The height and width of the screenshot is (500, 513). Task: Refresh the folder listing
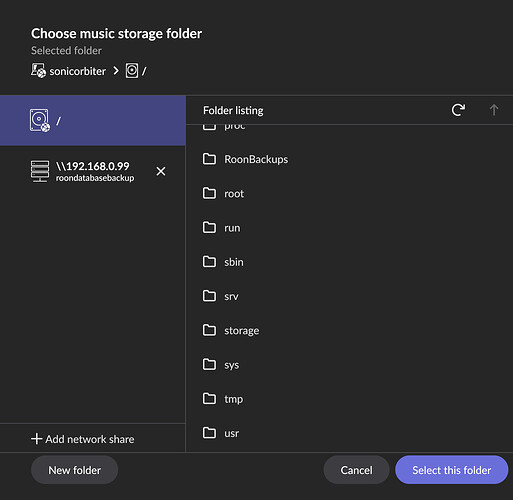[458, 110]
